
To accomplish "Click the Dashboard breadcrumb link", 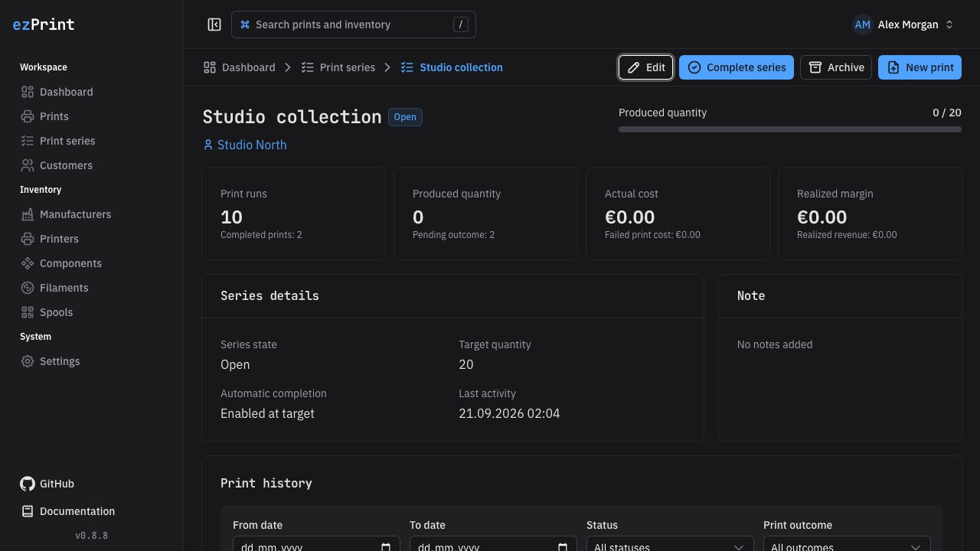I will tap(240, 67).
